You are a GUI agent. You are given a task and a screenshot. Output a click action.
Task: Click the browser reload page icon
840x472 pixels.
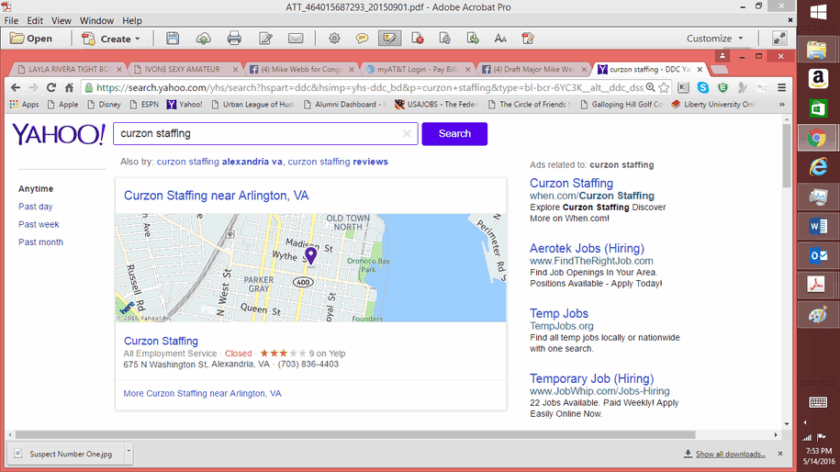(51, 87)
